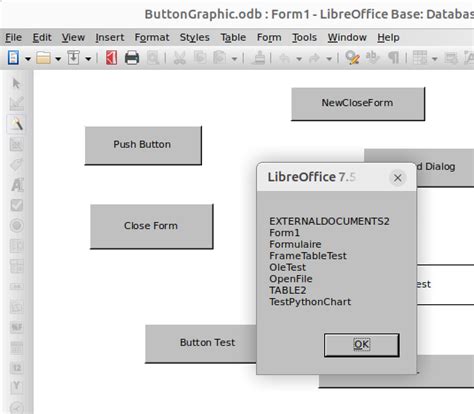Expand the Undo history dropdown arrow

point(299,59)
